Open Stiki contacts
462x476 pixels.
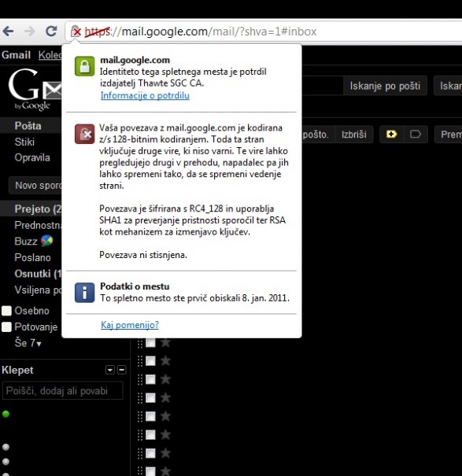24,142
